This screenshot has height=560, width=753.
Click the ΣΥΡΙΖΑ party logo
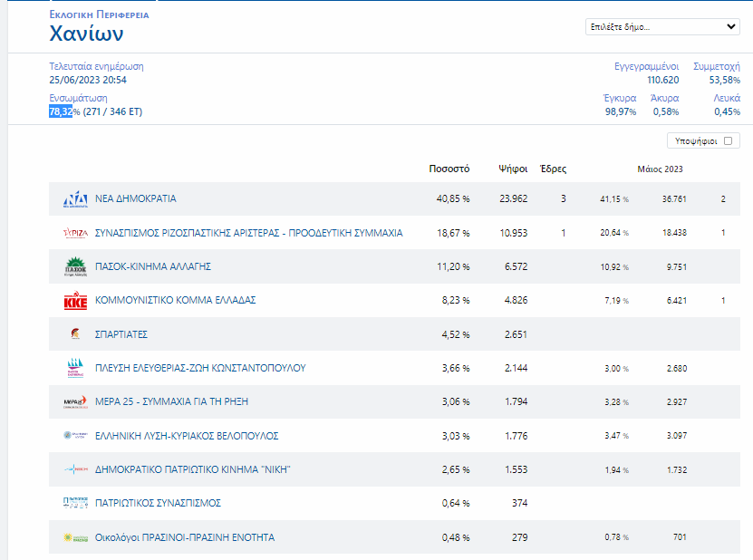75,234
